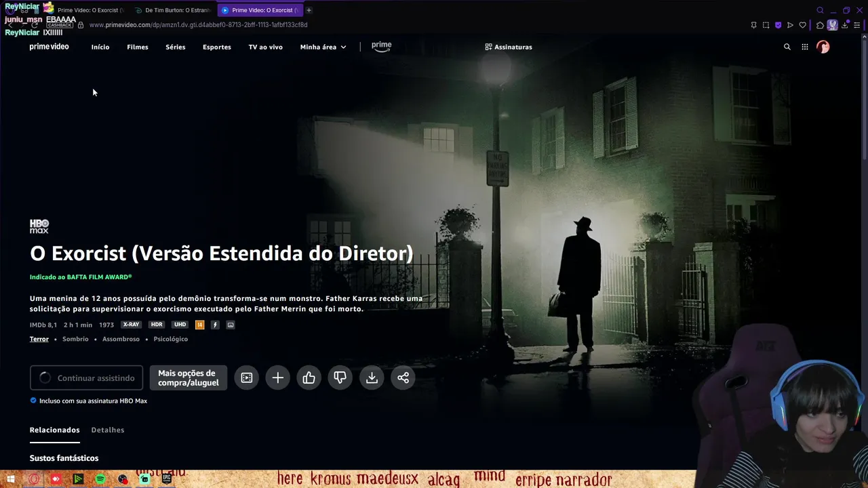Open a new browser tab with plus
868x488 pixels.
point(309,10)
